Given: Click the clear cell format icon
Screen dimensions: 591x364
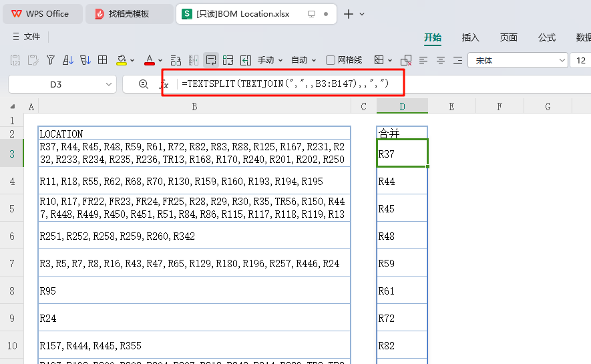Looking at the screenshot, I should click(406, 60).
